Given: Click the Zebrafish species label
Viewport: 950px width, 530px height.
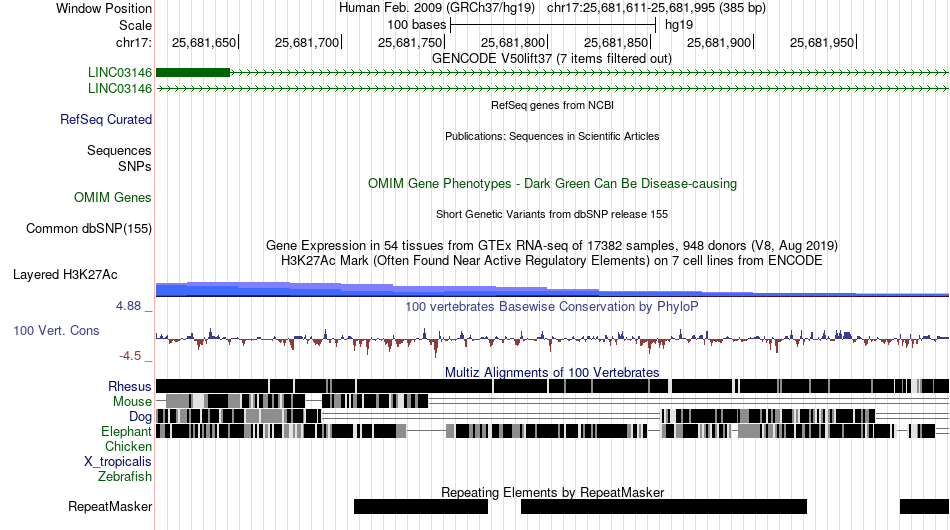Looking at the screenshot, I should coord(125,477).
